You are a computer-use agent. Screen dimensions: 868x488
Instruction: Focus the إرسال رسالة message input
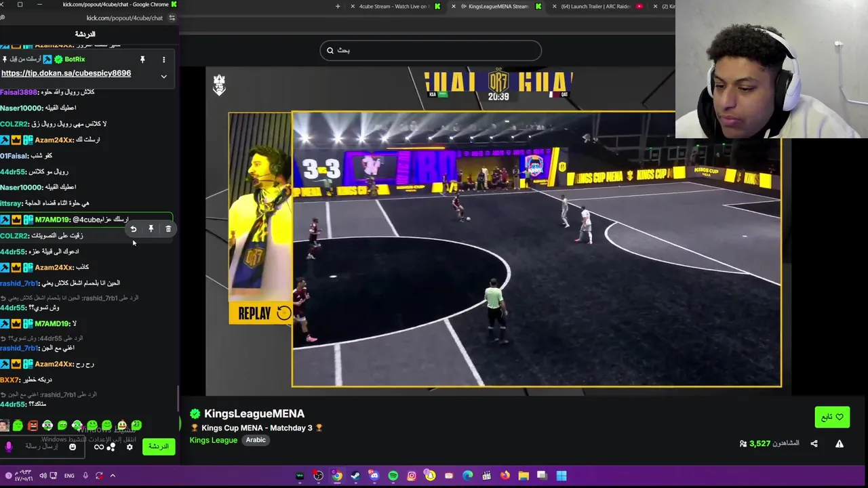click(42, 447)
